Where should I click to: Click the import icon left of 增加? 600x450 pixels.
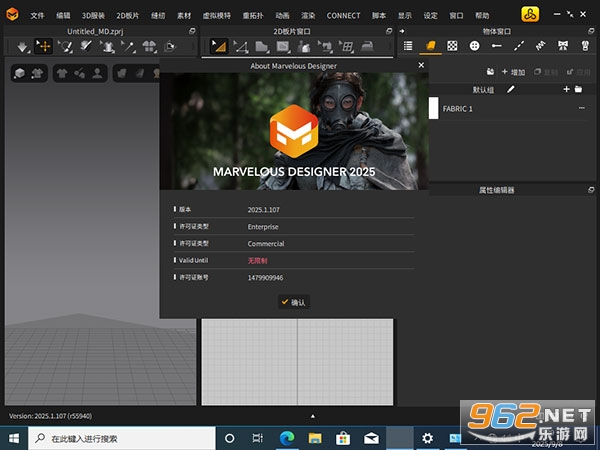click(x=490, y=72)
